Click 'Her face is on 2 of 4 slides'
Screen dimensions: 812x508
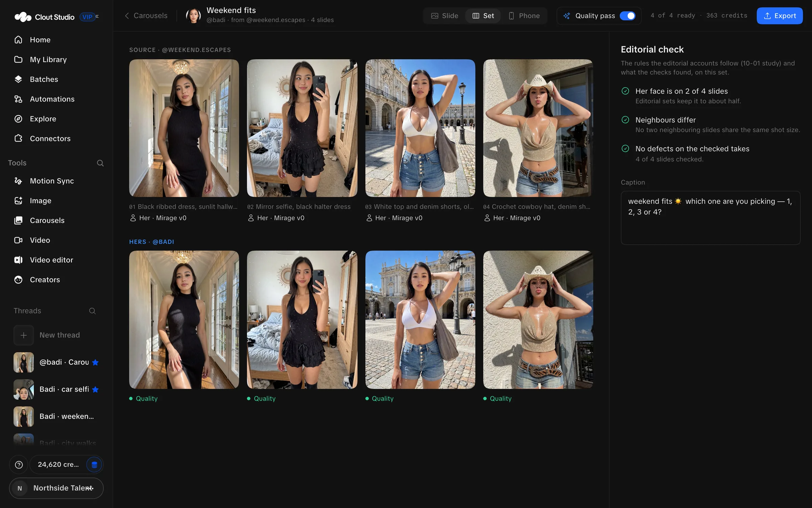tap(681, 91)
